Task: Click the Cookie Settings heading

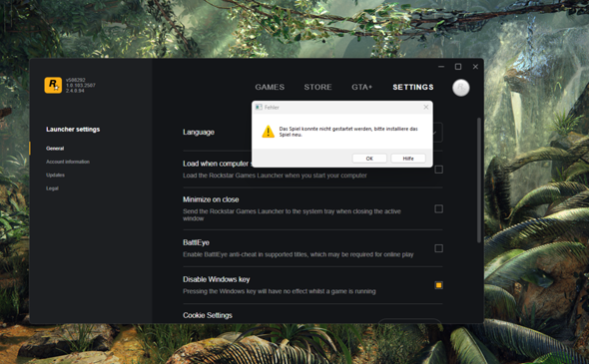Action: pyautogui.click(x=208, y=315)
